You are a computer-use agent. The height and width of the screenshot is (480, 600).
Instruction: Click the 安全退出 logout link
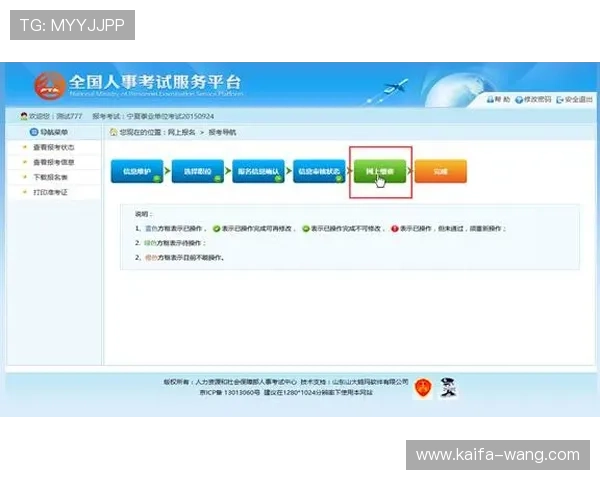[x=574, y=100]
